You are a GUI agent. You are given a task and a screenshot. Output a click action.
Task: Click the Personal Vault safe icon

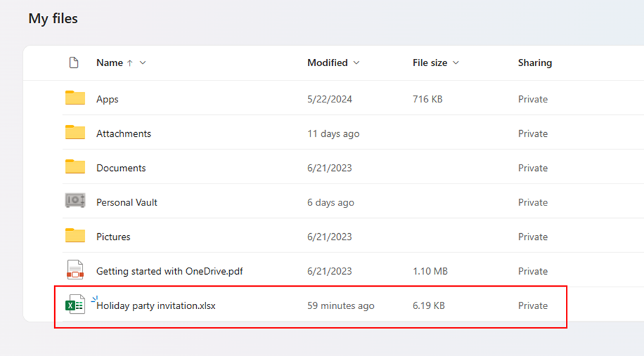pos(75,201)
